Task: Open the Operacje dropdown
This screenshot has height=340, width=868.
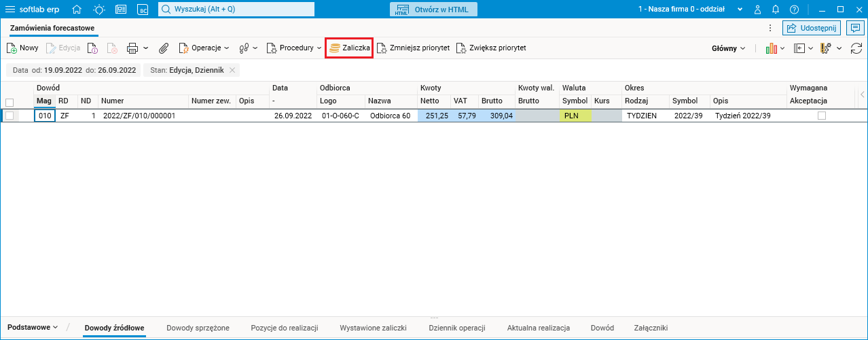Action: pos(204,48)
